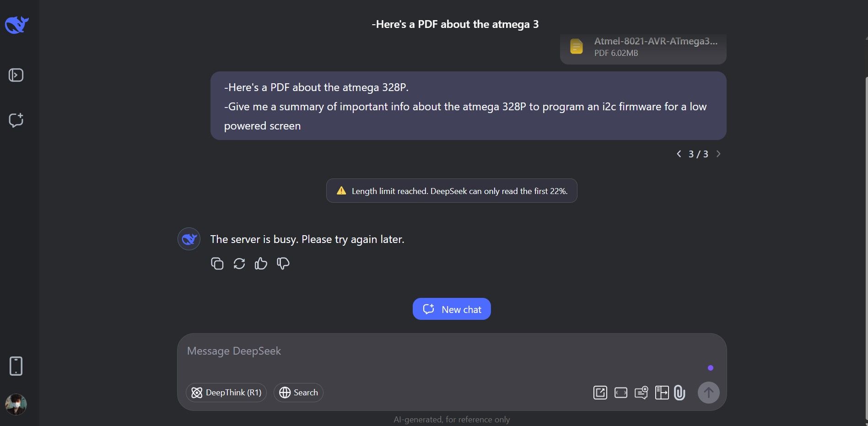
Task: Click the side-panel arrow icon in the input bar
Action: (x=662, y=393)
